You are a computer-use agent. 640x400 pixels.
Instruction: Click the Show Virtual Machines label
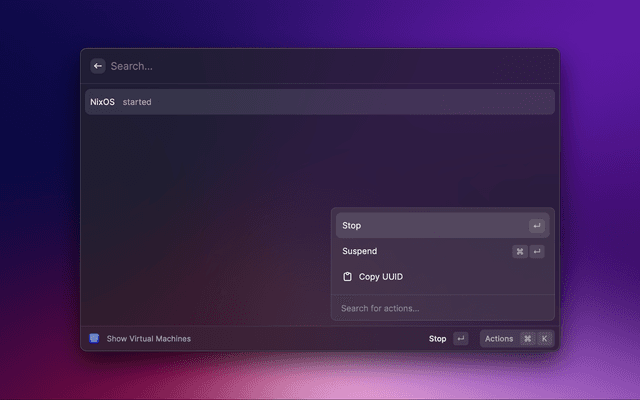(x=148, y=339)
